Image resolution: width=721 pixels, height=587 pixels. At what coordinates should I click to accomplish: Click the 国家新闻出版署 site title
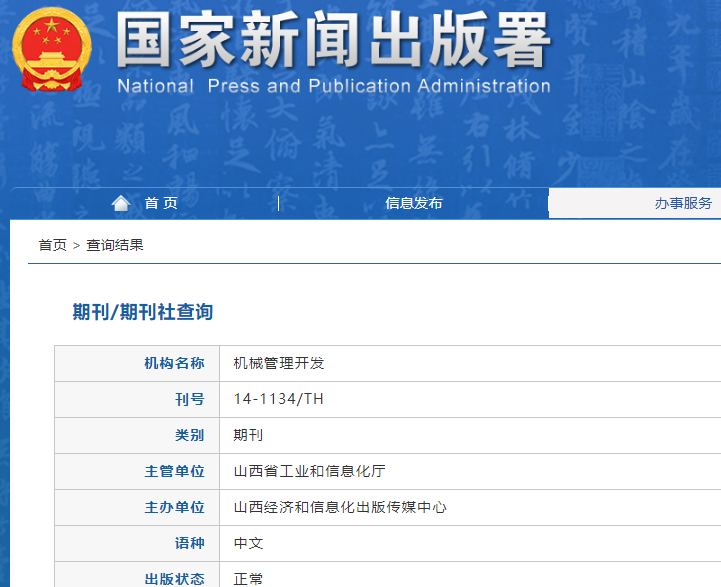[x=333, y=42]
